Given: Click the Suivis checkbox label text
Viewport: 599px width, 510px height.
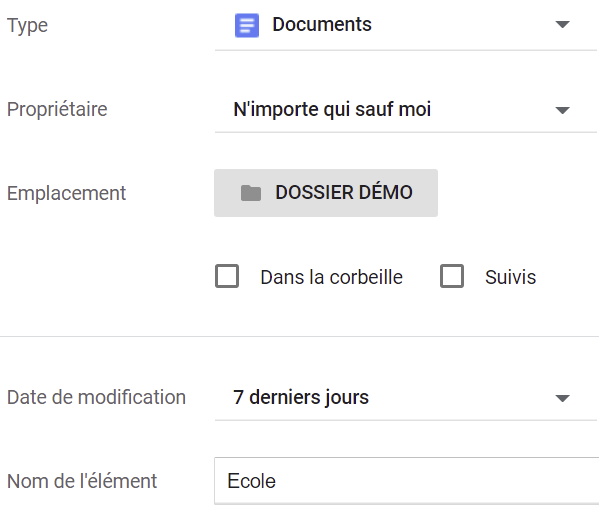Looking at the screenshot, I should [x=510, y=277].
